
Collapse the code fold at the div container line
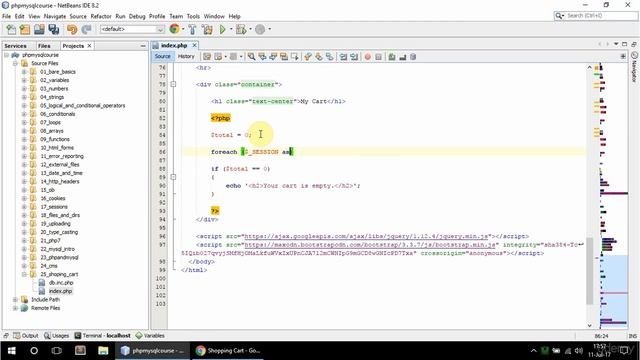[x=173, y=84]
